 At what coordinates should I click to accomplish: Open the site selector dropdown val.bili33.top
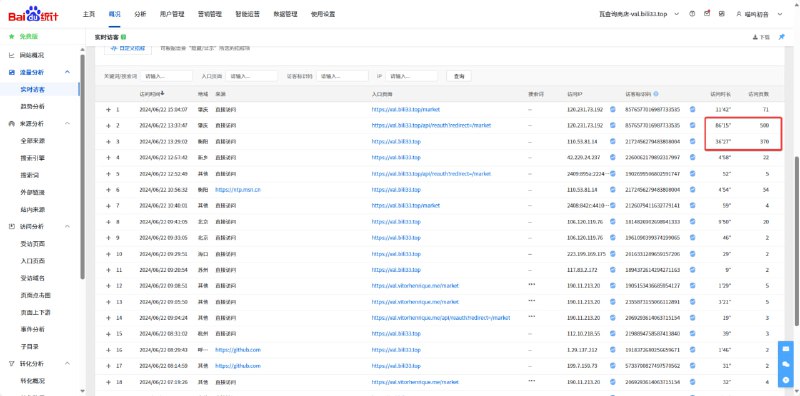tap(639, 14)
